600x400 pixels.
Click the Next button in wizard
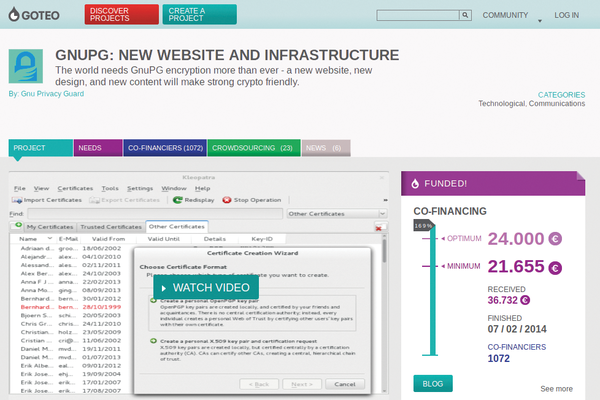[302, 384]
